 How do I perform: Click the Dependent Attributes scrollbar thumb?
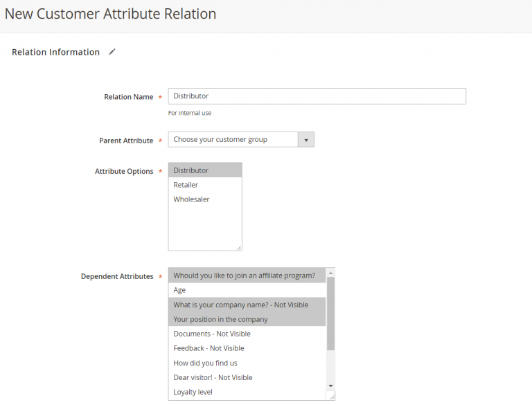click(x=330, y=312)
